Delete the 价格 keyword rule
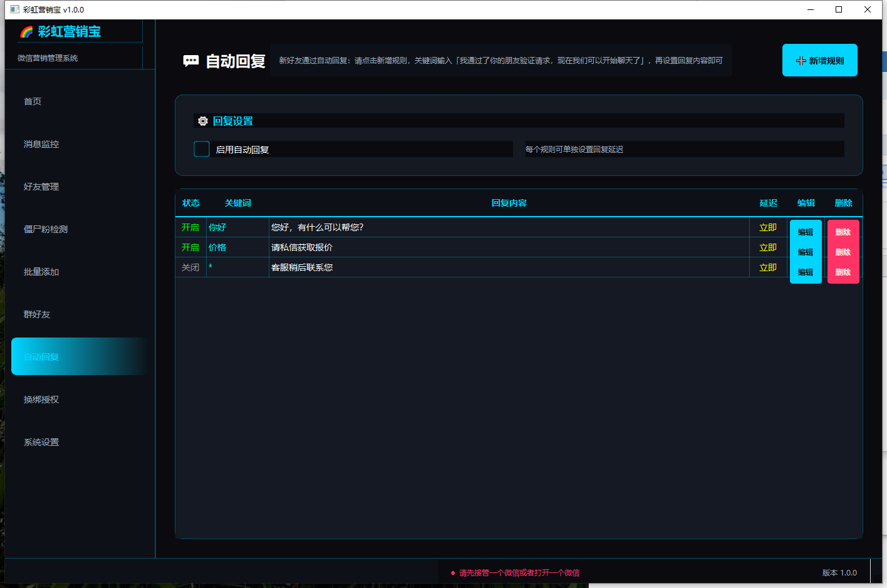The height and width of the screenshot is (588, 887). pyautogui.click(x=843, y=252)
